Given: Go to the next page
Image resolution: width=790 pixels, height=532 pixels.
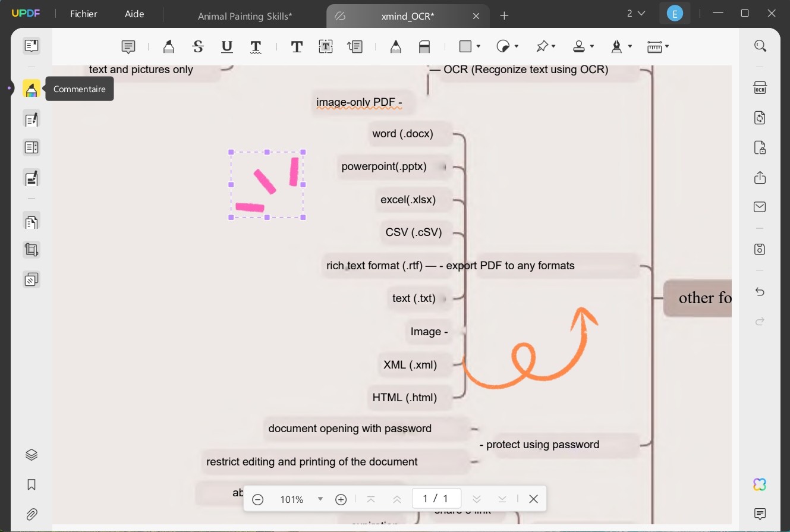Looking at the screenshot, I should [476, 499].
